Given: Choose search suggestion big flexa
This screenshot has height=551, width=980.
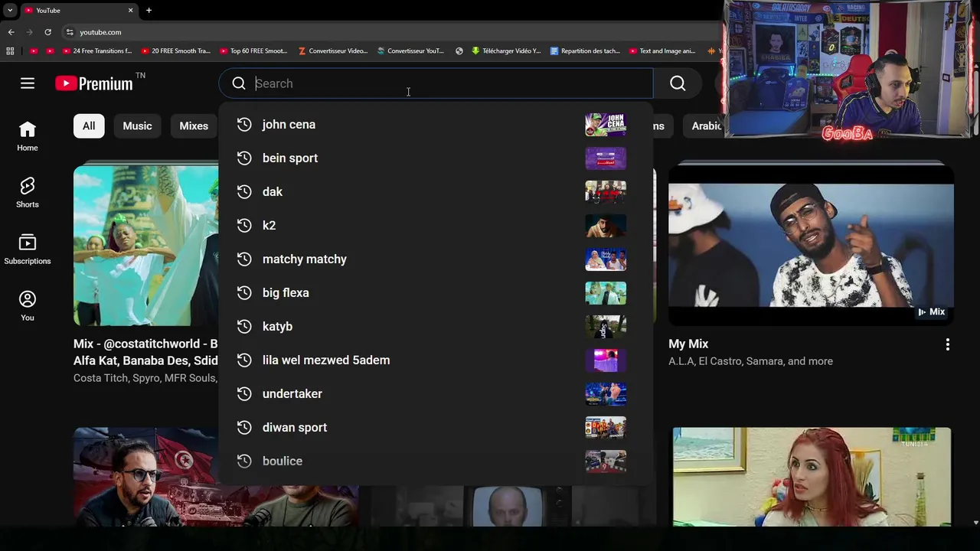Looking at the screenshot, I should pyautogui.click(x=436, y=292).
